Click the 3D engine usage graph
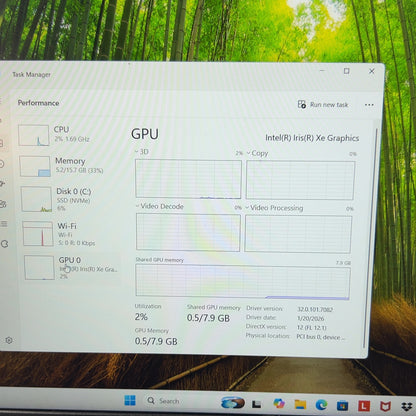Viewport: 416px width, 416px height. point(188,179)
